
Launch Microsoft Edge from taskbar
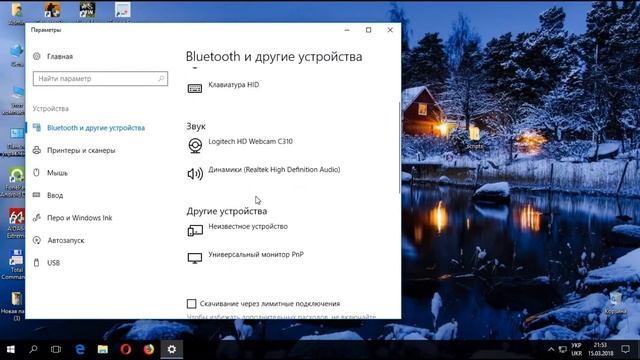(80, 349)
